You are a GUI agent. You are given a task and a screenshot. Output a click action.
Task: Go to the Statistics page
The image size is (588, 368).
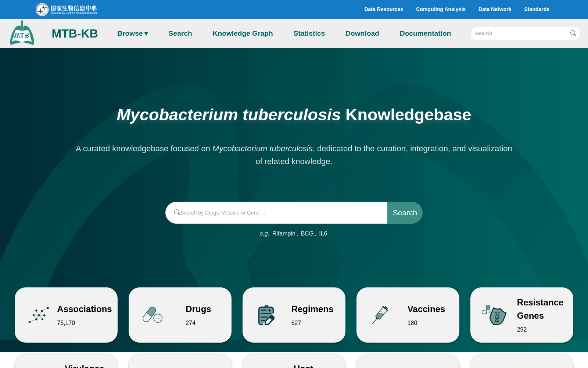309,33
